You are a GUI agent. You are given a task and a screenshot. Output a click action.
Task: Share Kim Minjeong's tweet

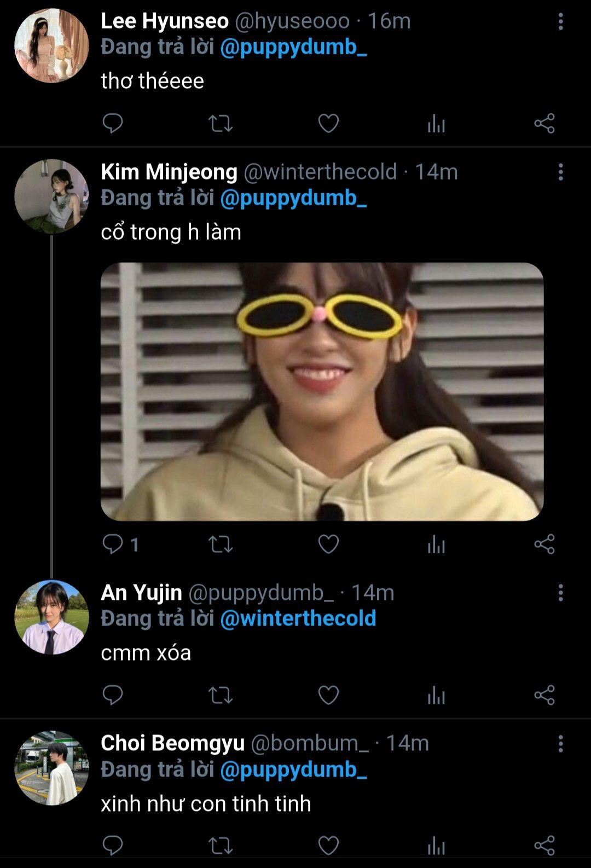coord(544,544)
